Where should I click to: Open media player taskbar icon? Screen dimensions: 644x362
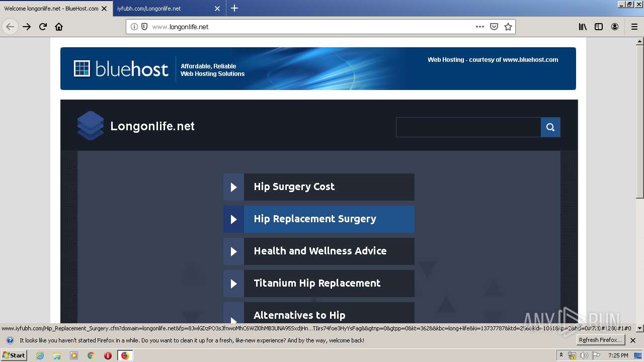pos(74,355)
